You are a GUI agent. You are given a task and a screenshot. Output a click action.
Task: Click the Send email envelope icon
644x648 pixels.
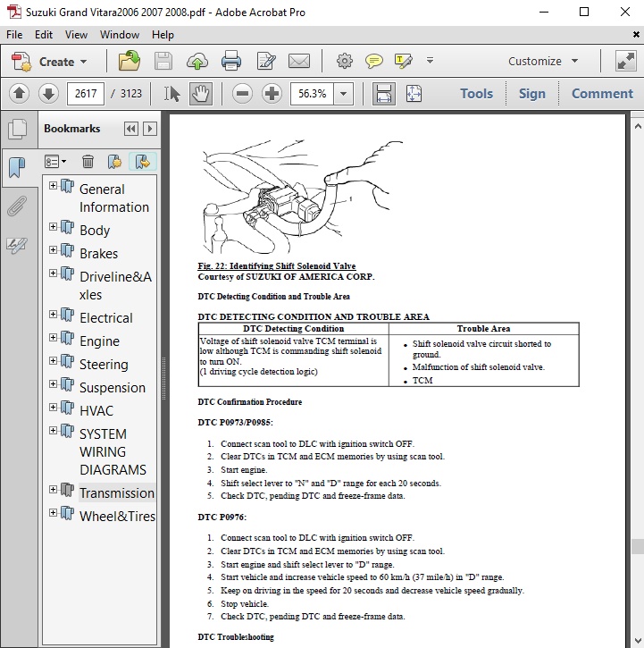(x=299, y=61)
